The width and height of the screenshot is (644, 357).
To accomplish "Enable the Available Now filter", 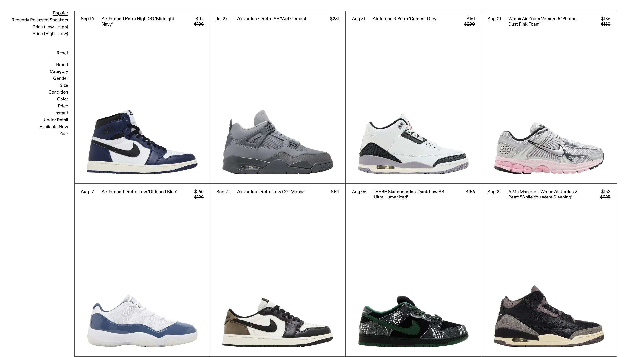I will (54, 127).
